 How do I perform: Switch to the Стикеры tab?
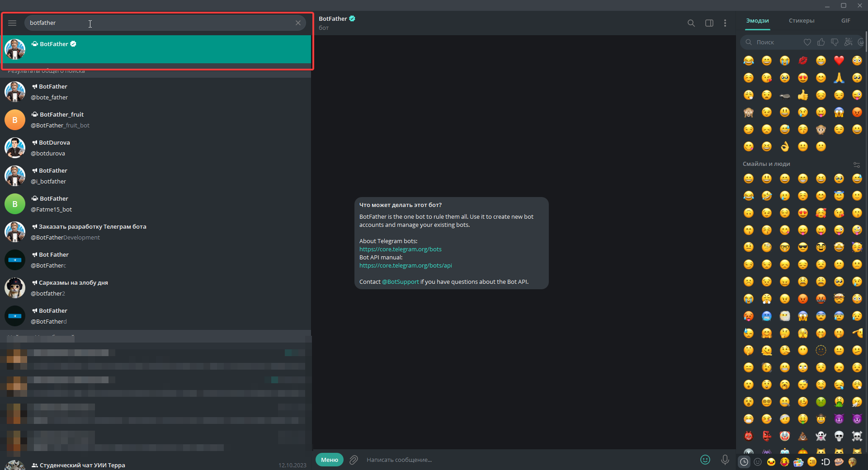[x=801, y=21]
